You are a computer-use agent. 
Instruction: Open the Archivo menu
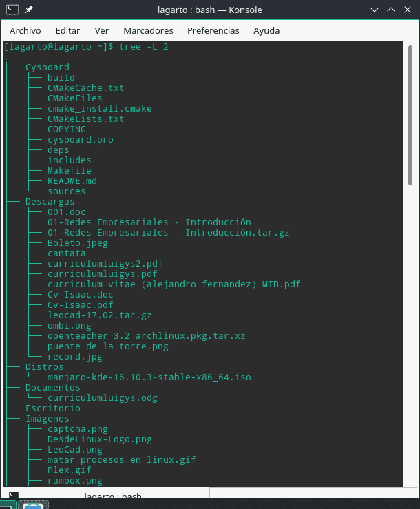click(25, 30)
